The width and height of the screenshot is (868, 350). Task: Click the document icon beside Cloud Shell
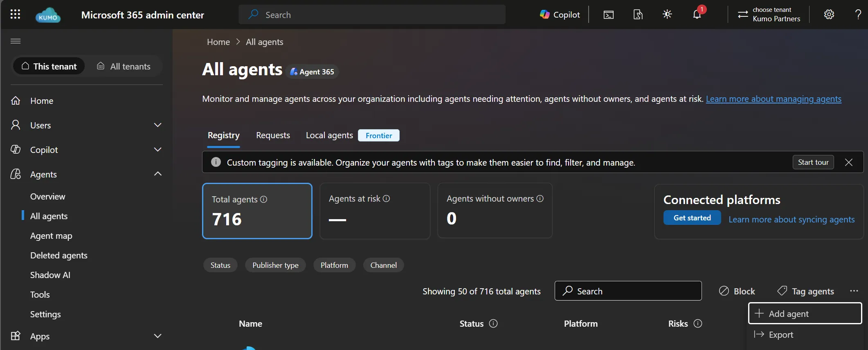[x=638, y=15]
